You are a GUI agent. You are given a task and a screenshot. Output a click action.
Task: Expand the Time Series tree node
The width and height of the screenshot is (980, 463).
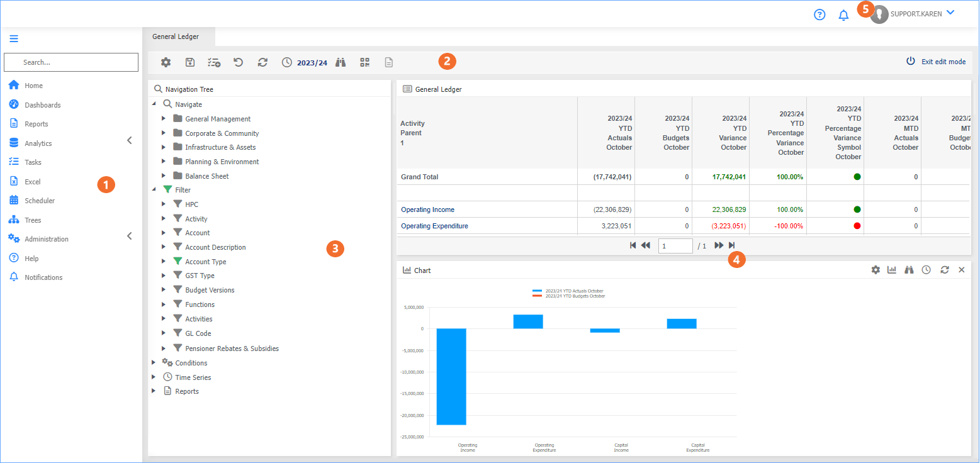tap(153, 377)
